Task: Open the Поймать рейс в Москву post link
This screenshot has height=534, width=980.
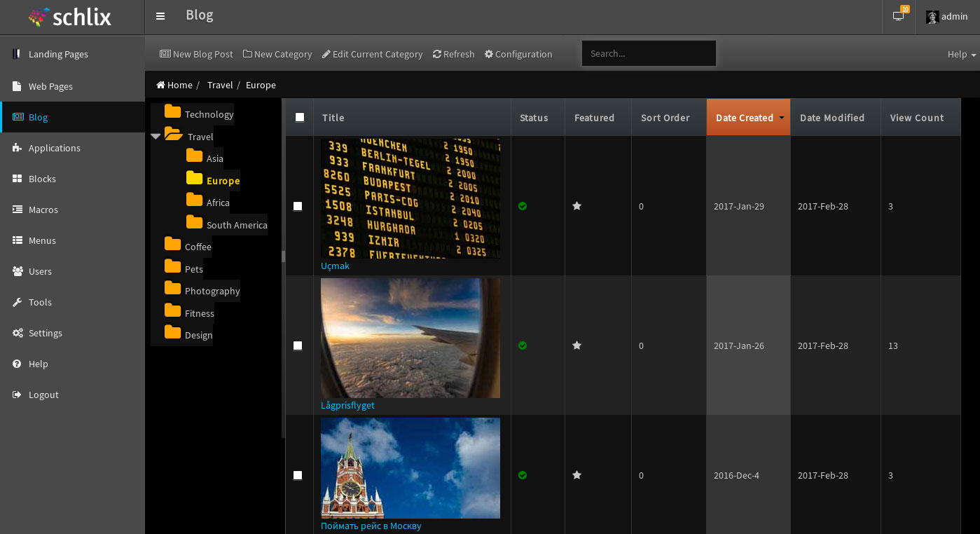Action: coord(371,526)
